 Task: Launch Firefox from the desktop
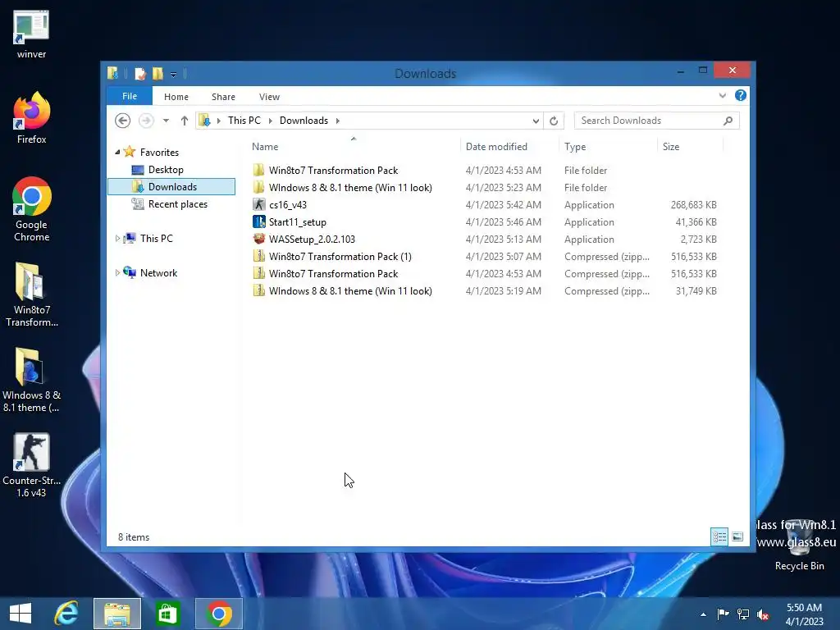click(x=31, y=118)
